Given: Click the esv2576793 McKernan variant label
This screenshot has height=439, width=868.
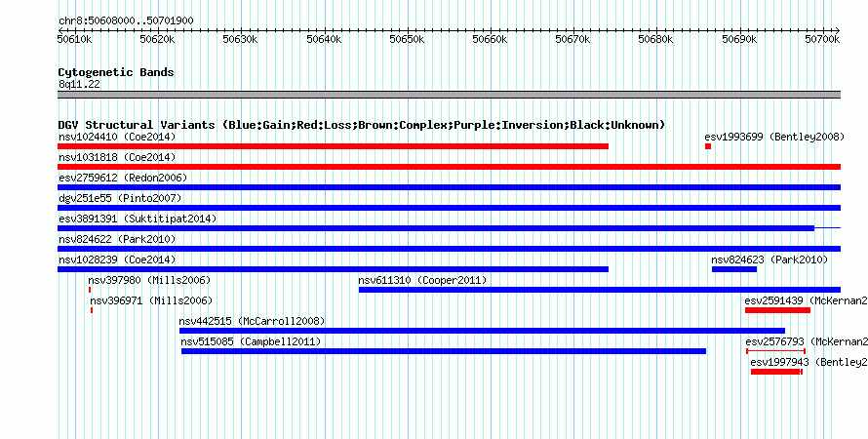Looking at the screenshot, I should [x=807, y=341].
